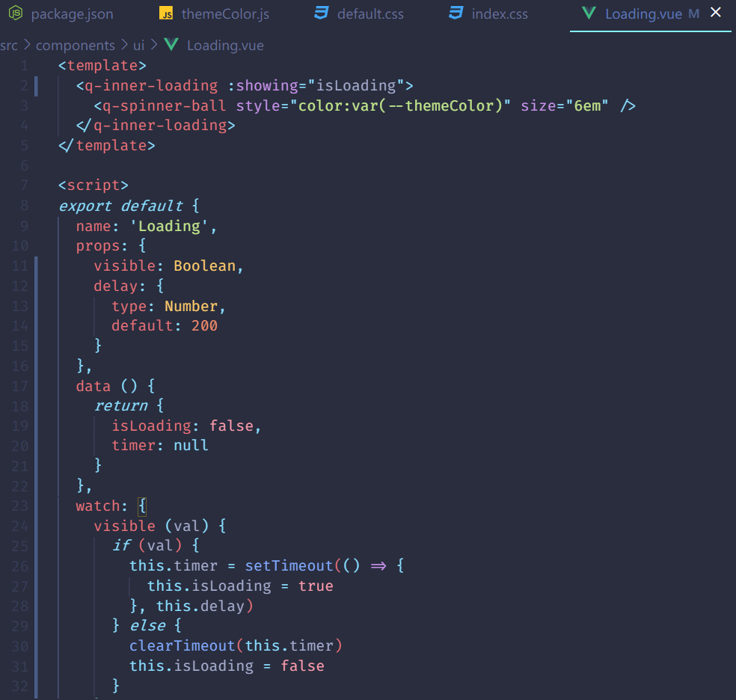The image size is (736, 700).
Task: Click 'timer: null' on line 20
Action: pos(160,445)
